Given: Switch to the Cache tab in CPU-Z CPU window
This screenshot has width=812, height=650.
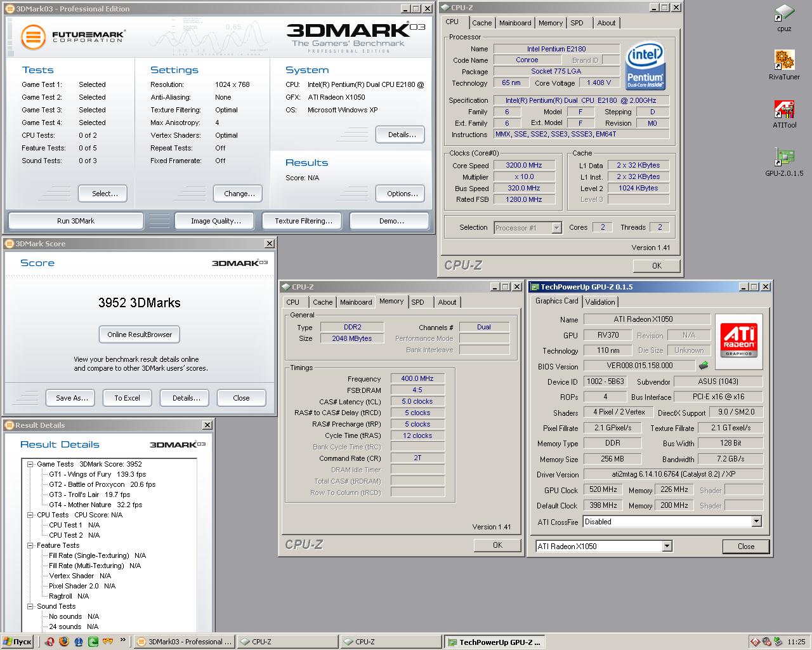Looking at the screenshot, I should coord(481,23).
